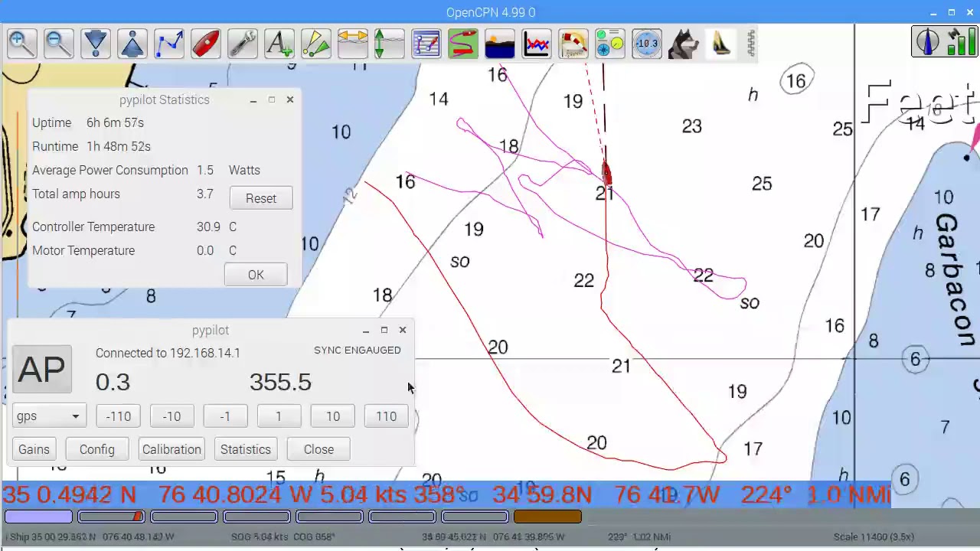Click OK in pypilot Statistics window
Image resolution: width=980 pixels, height=551 pixels.
click(256, 275)
